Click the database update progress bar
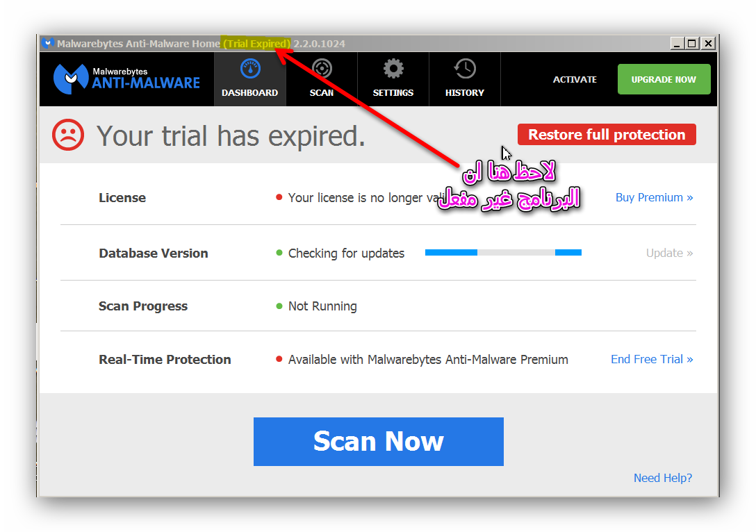The width and height of the screenshot is (756, 532). point(503,253)
